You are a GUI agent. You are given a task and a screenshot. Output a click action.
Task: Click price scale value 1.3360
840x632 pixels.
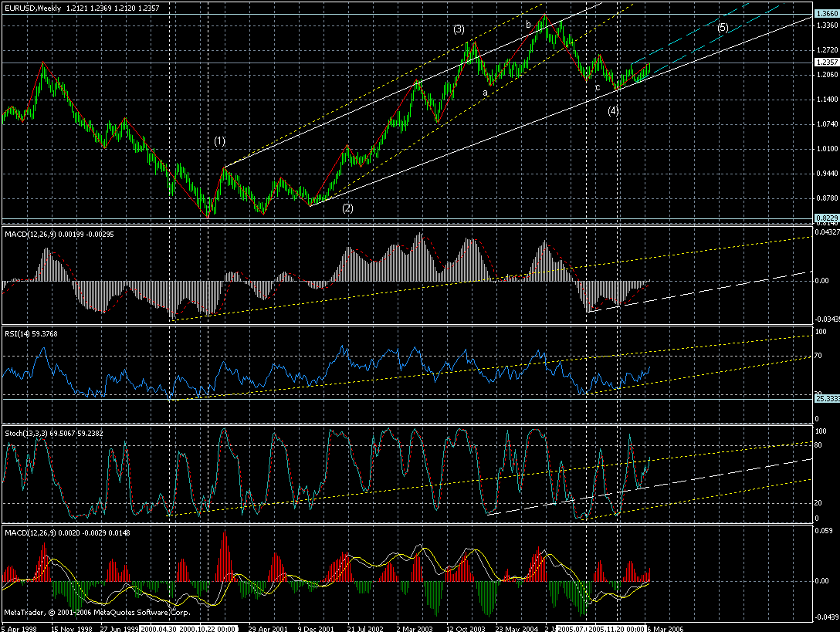click(x=827, y=25)
